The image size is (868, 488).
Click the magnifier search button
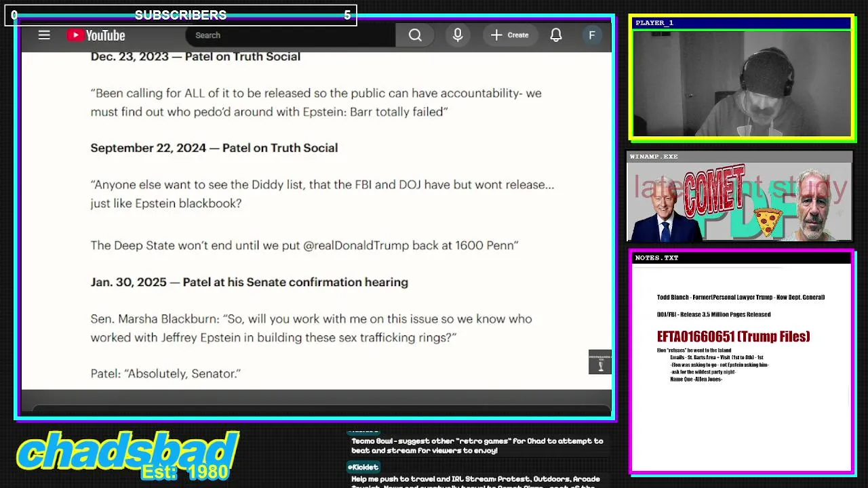[x=415, y=35]
